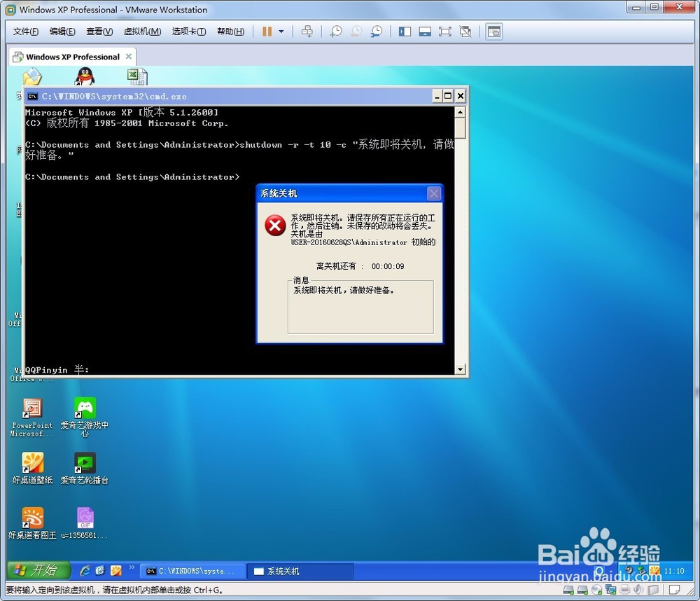Pause the virtual machine with the orange pause icon
The height and width of the screenshot is (601, 700).
pyautogui.click(x=267, y=32)
